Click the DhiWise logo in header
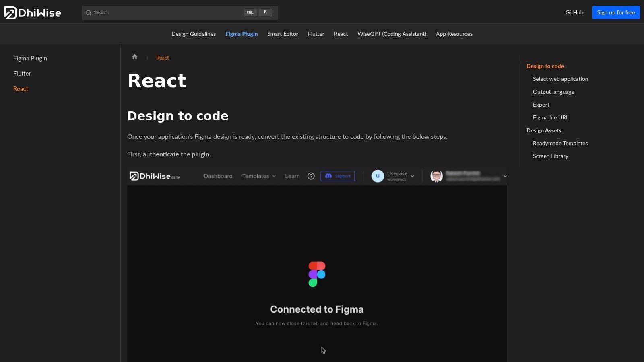Screen dimensions: 644x362 [33, 13]
